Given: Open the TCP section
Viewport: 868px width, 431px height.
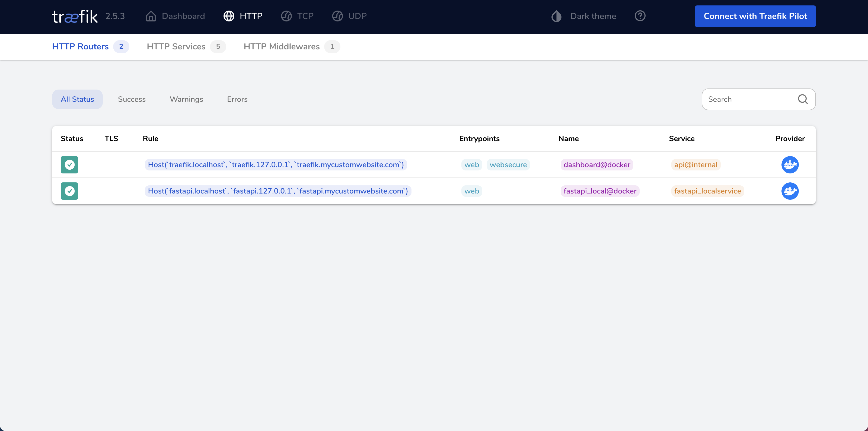Looking at the screenshot, I should click(297, 16).
